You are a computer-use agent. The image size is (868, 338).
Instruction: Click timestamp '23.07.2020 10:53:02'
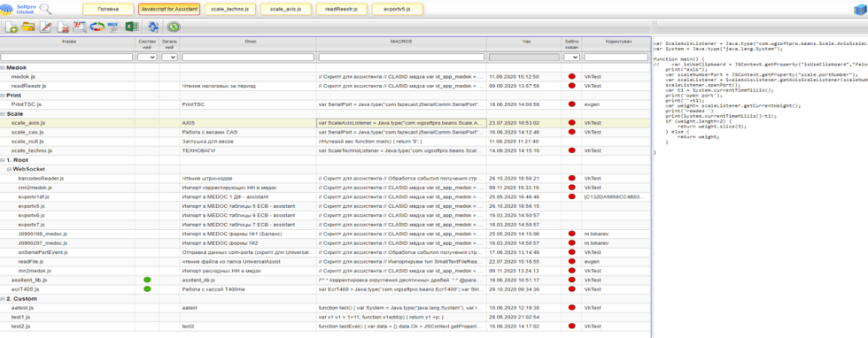click(x=514, y=123)
